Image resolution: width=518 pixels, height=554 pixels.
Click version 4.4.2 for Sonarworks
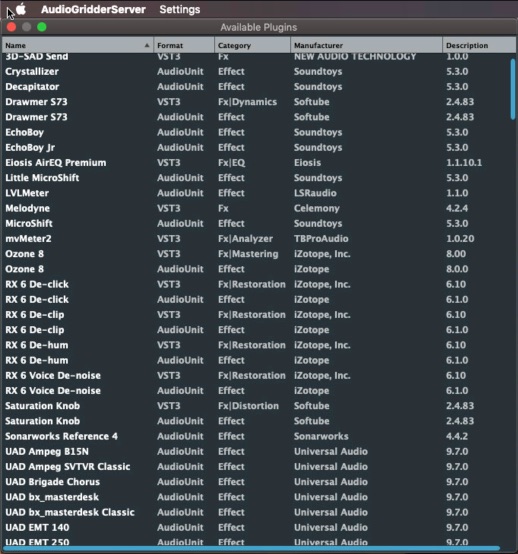[x=457, y=436]
